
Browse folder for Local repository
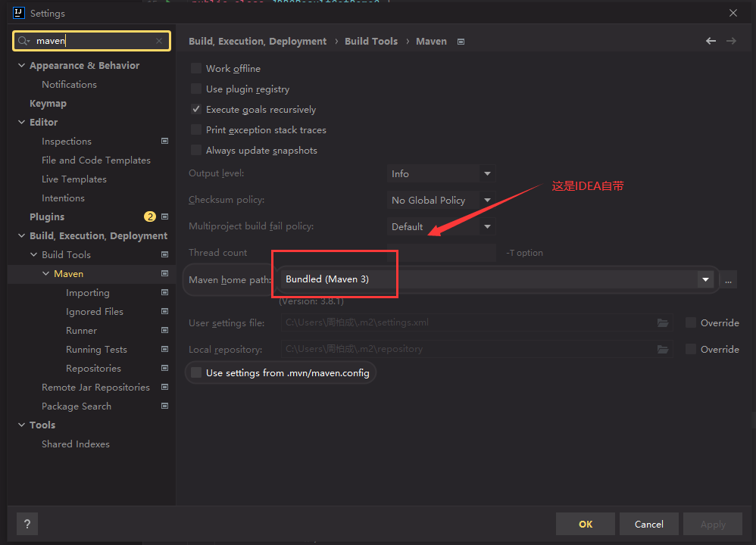(663, 350)
